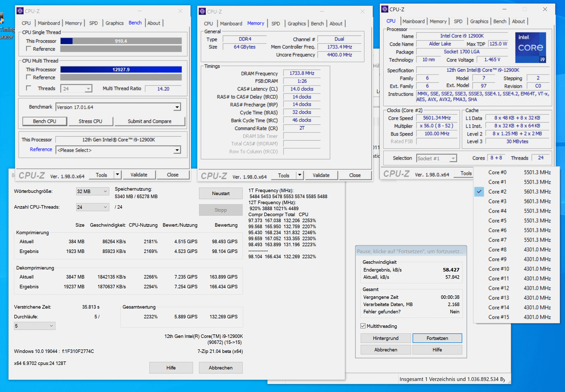This screenshot has height=392, width=565.
Task: Open the Durchläufe dropdown showing 5
Action: point(35,326)
